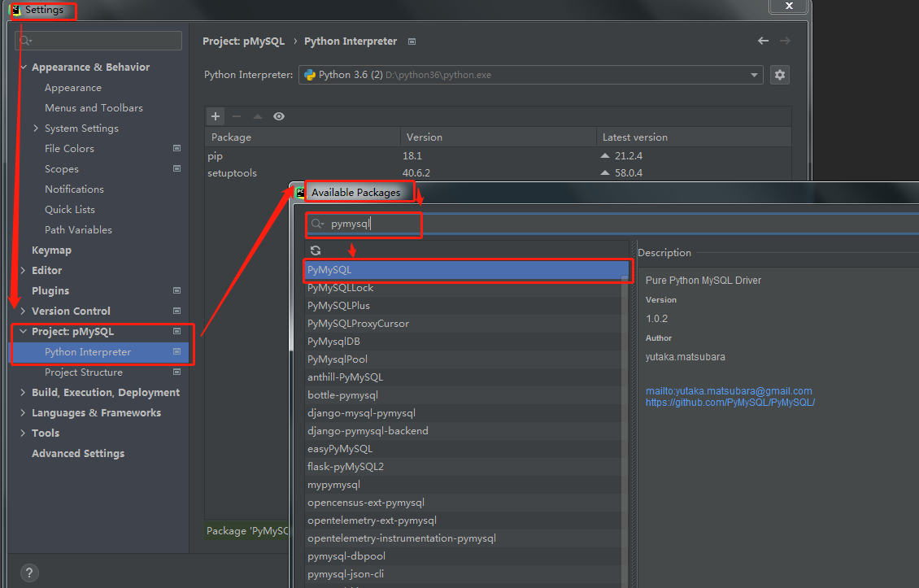
Task: Select PyMysqlDB package
Action: pyautogui.click(x=463, y=342)
